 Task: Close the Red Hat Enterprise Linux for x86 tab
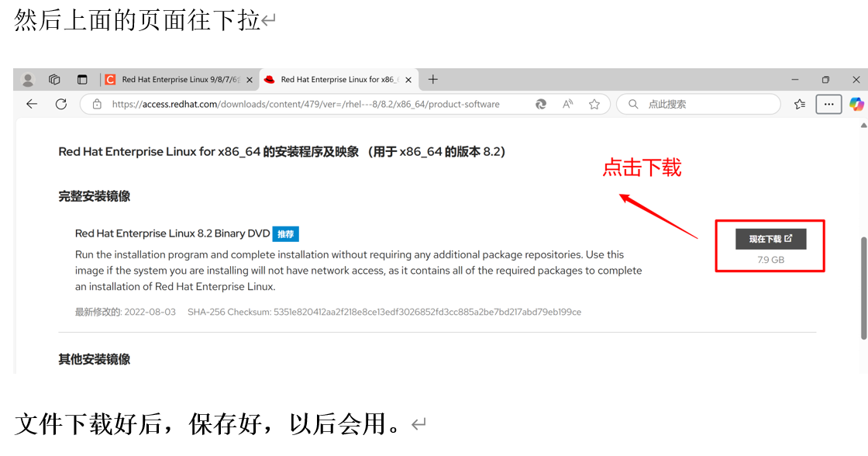click(x=408, y=80)
